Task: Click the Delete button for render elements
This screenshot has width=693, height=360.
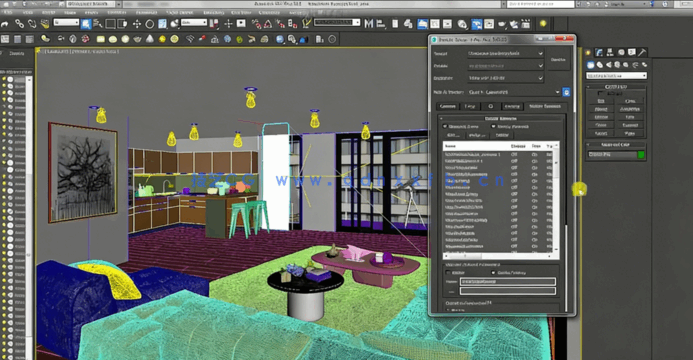Action: point(503,135)
